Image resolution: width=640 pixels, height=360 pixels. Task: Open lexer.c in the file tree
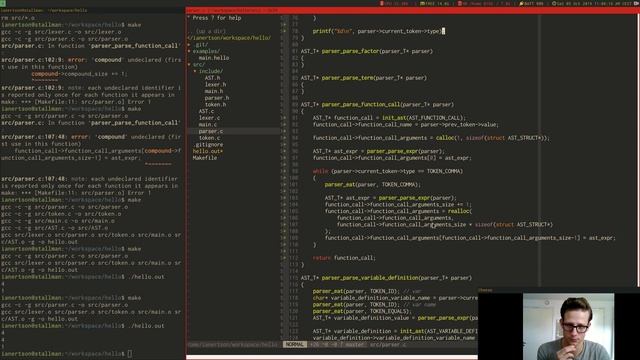click(x=209, y=118)
